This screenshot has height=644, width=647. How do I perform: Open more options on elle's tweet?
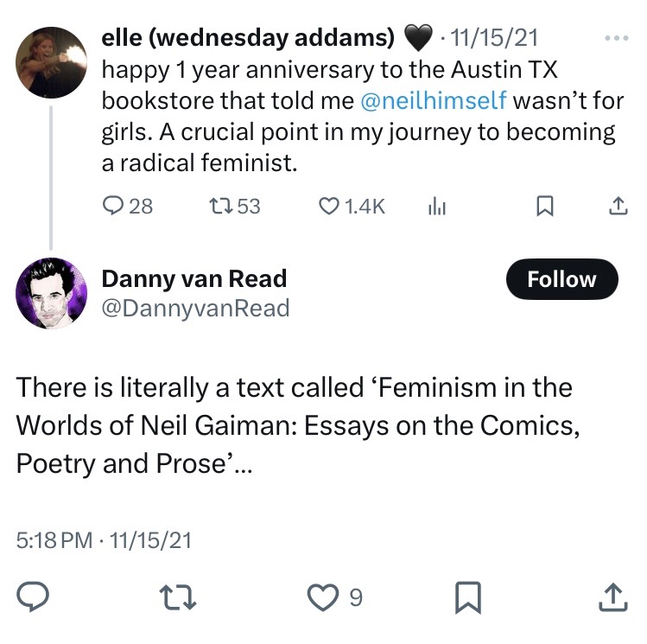coord(617,39)
